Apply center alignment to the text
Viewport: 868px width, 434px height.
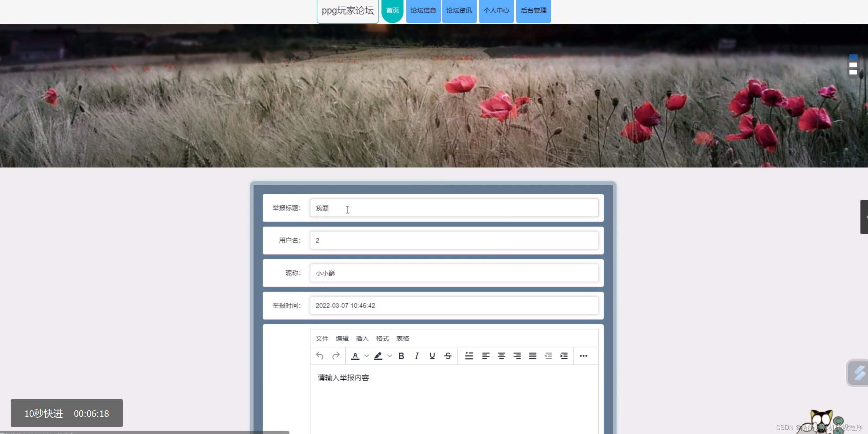click(x=501, y=356)
